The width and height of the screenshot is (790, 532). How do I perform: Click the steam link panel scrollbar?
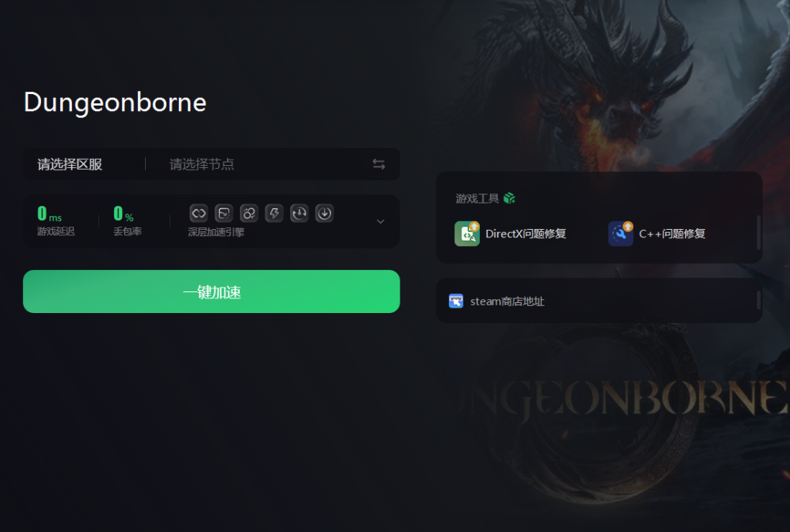point(758,299)
